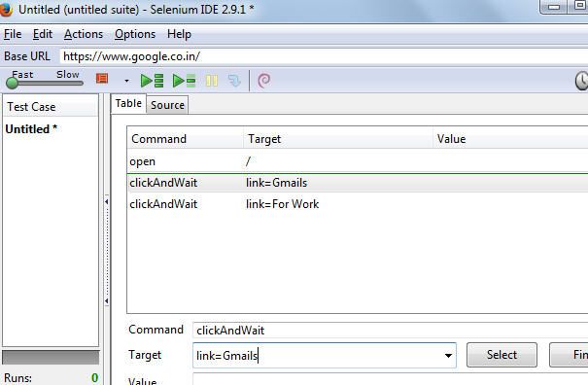Click the red record button icon
Viewport: 588px width, 385px height.
tap(102, 79)
